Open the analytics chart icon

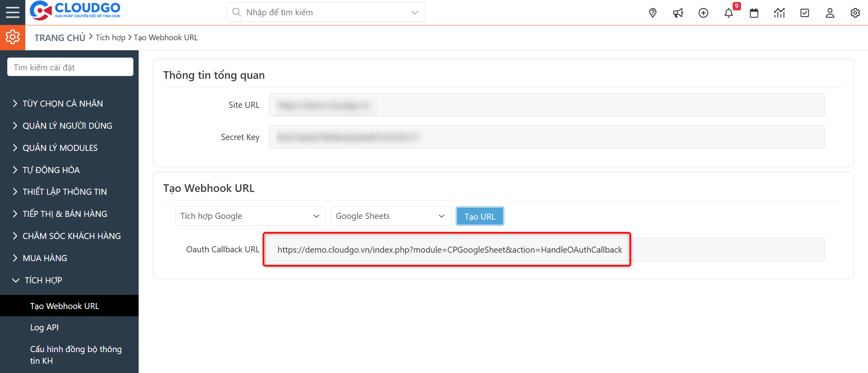779,12
